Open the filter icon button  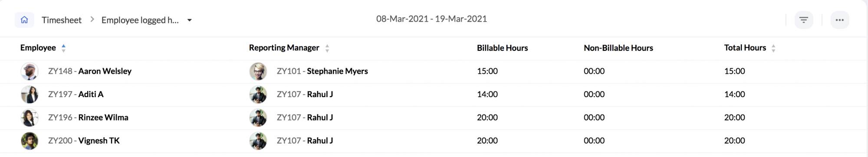click(804, 20)
